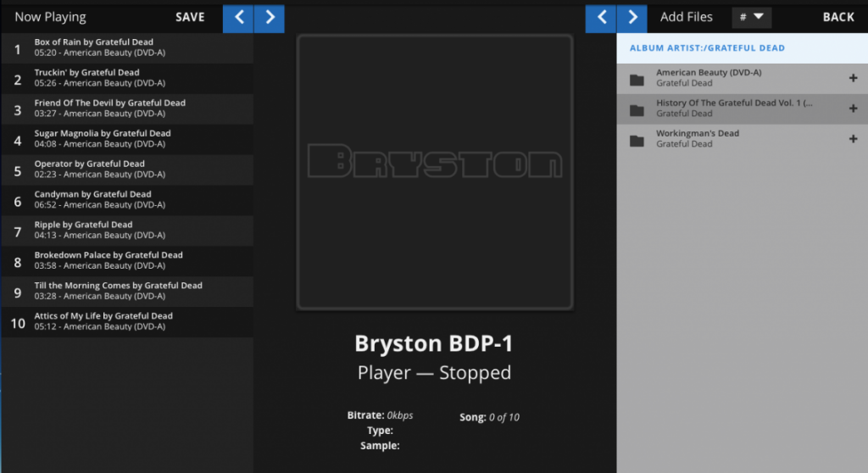Click the right arrow beside SAVE

click(270, 19)
